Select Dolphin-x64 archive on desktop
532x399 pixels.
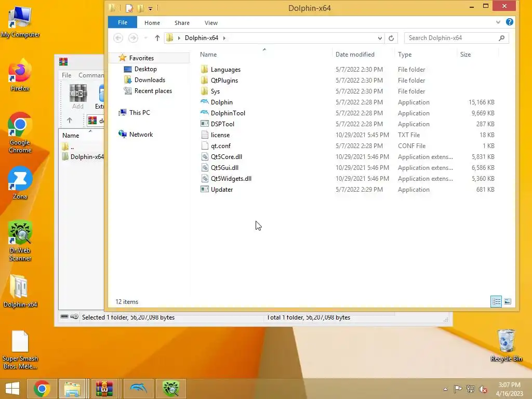coord(20,291)
